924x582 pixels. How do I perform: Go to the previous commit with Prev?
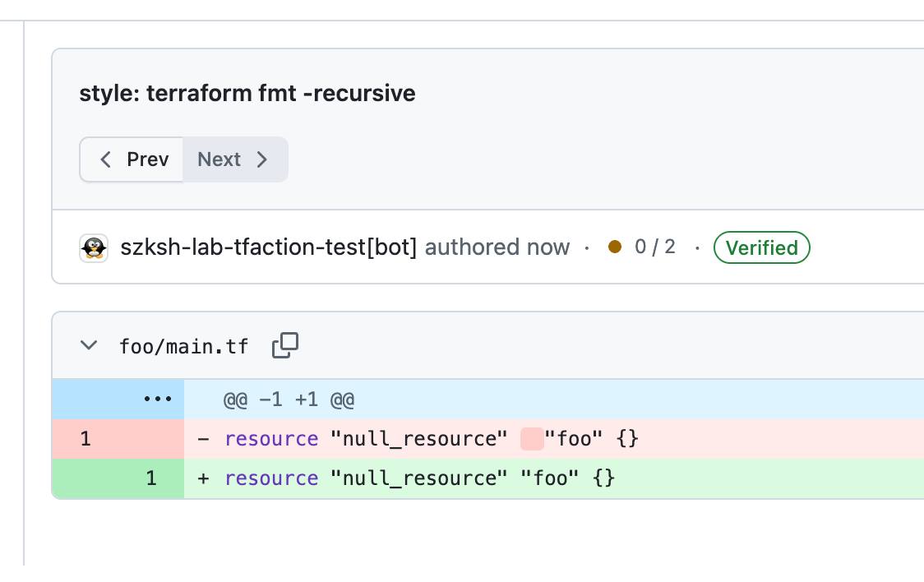click(132, 159)
